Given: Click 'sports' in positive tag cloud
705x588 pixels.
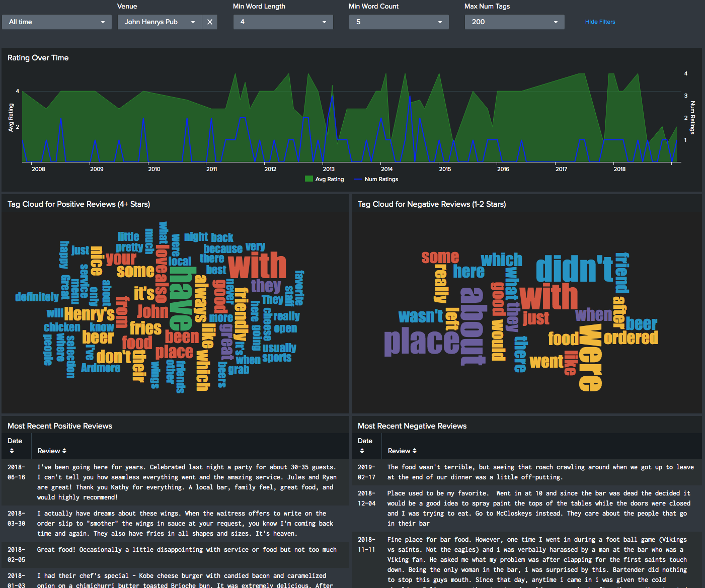Looking at the screenshot, I should pos(277,358).
